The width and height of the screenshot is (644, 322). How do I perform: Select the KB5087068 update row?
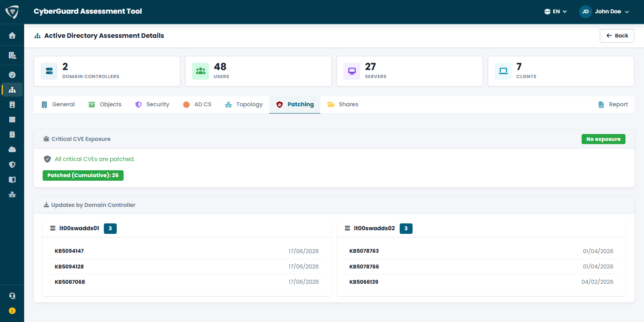pyautogui.click(x=187, y=282)
